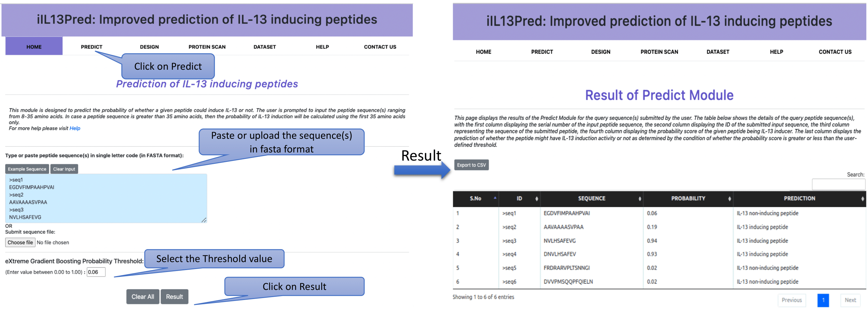The image size is (868, 329).
Task: Clear Input of sequence box
Action: pos(64,169)
